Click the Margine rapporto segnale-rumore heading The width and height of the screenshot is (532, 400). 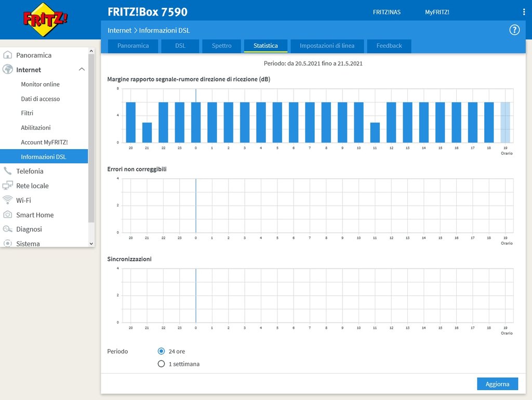(189, 79)
